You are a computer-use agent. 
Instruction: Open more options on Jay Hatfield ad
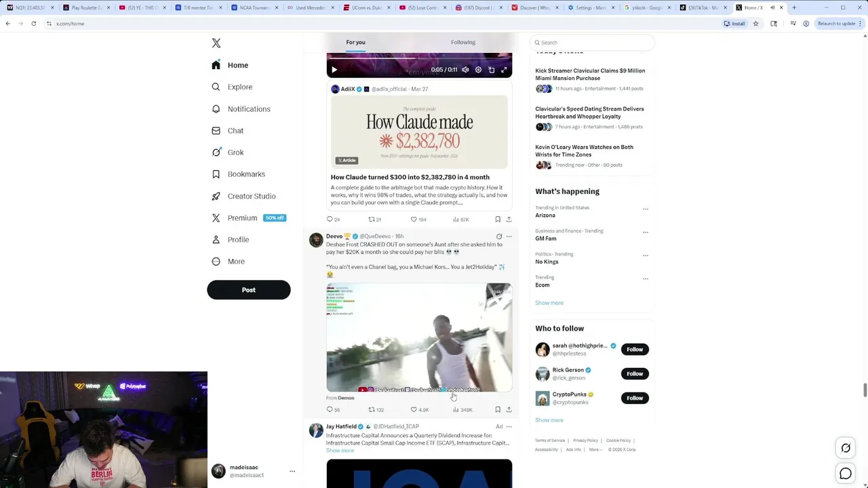(509, 426)
